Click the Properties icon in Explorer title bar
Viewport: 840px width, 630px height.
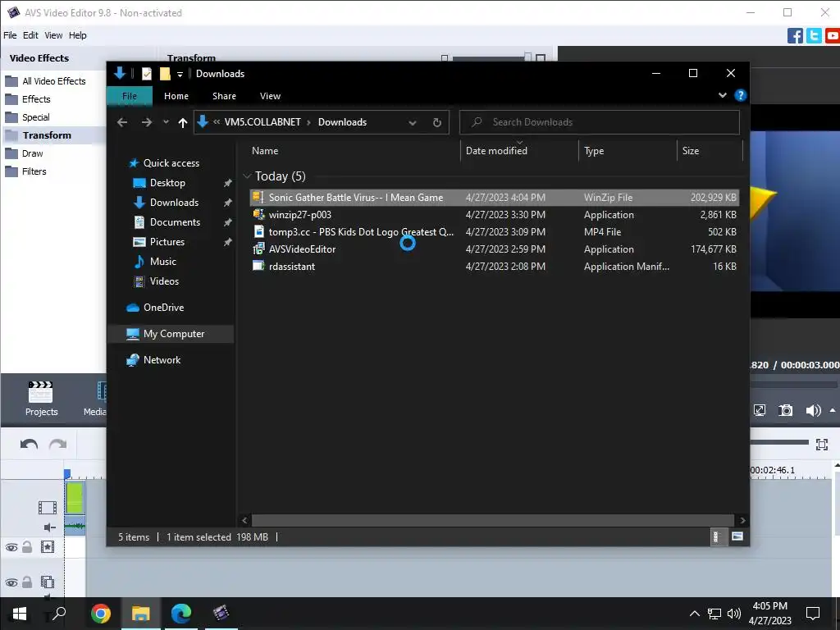(x=146, y=73)
